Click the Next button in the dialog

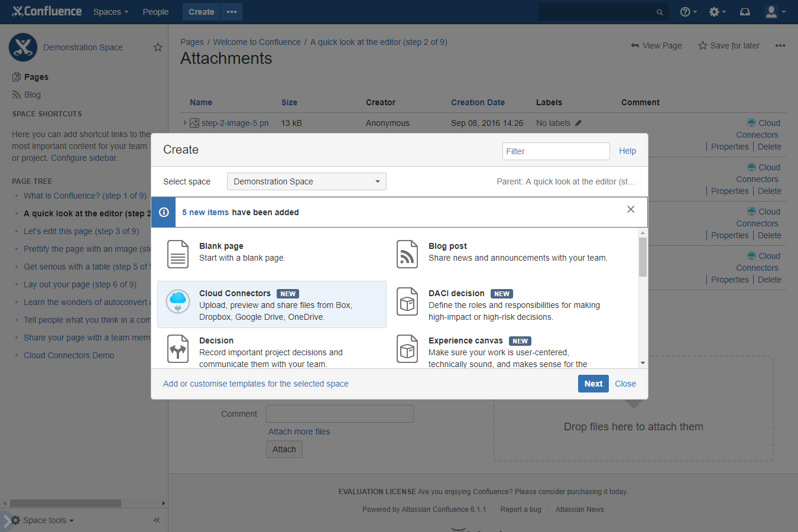(593, 384)
